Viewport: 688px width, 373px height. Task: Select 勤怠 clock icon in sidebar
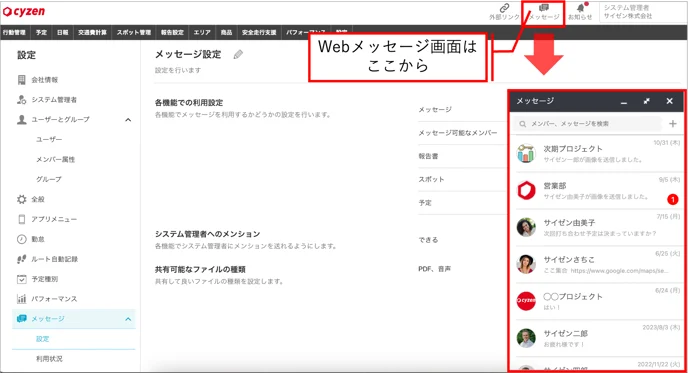(x=22, y=239)
